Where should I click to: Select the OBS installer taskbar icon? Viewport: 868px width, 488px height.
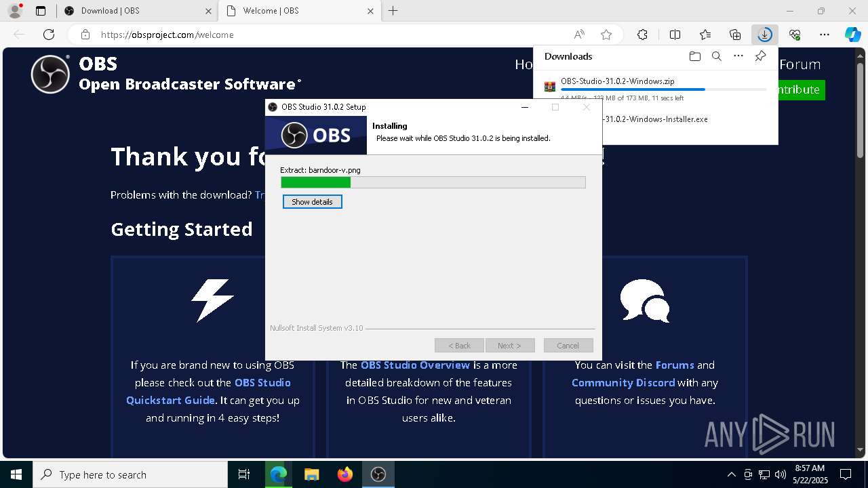click(x=378, y=474)
